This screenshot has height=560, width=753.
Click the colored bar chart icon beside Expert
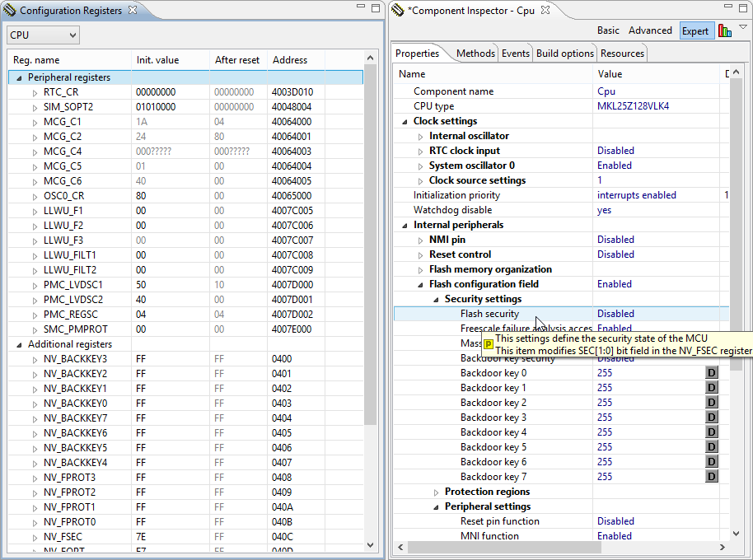(x=725, y=30)
